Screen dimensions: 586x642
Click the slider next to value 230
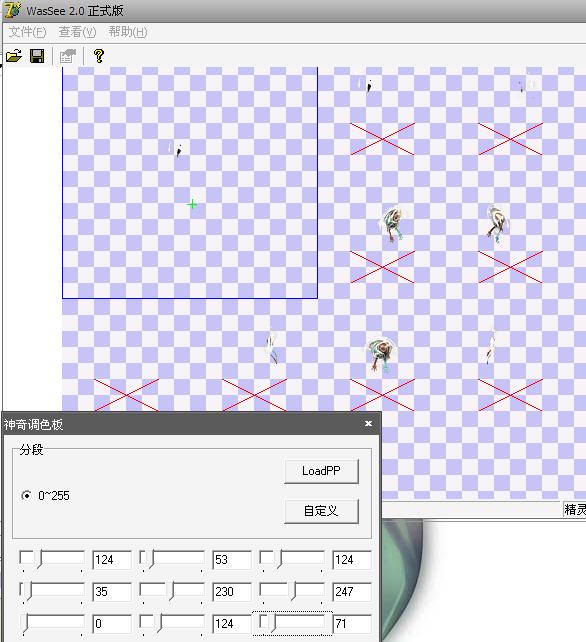pos(172,592)
